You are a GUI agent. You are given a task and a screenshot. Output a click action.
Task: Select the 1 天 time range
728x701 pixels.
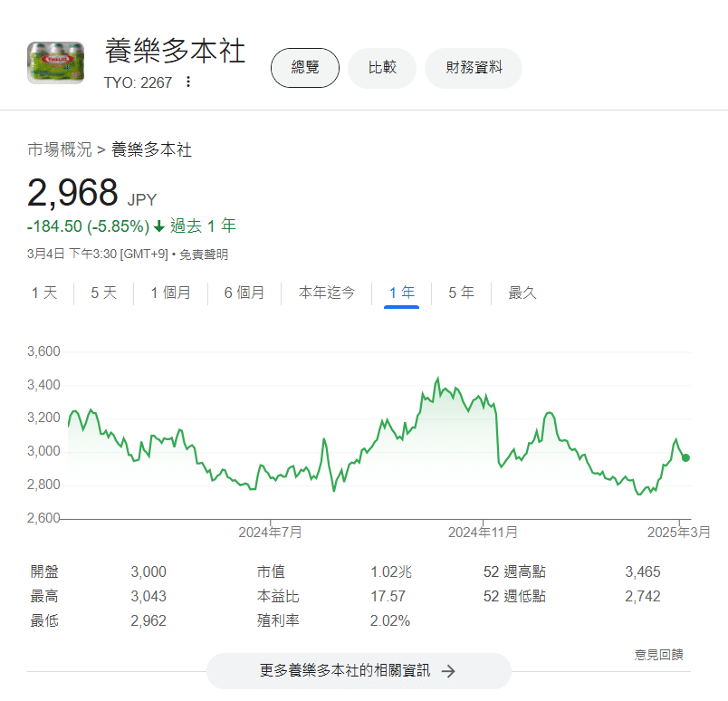[x=44, y=293]
